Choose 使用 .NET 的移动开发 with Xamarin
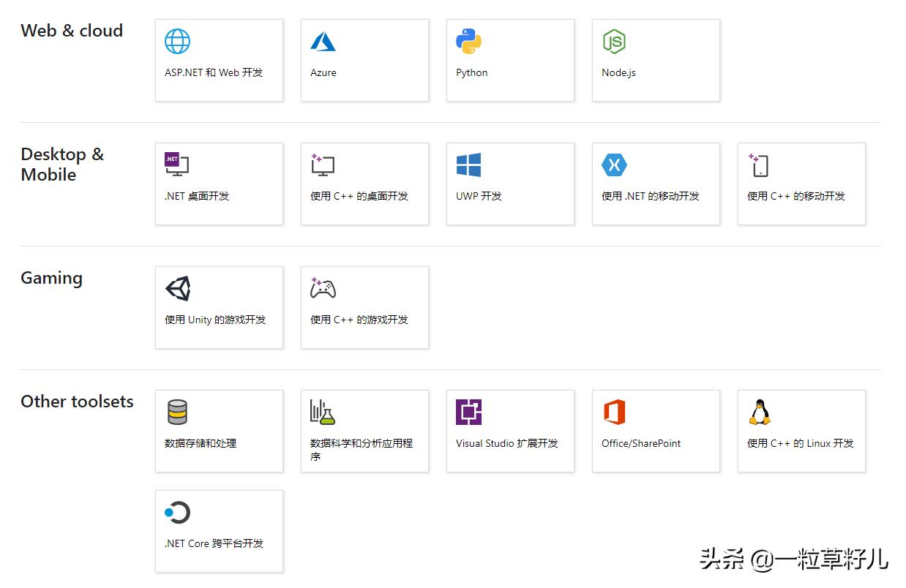This screenshot has width=906, height=588. (655, 184)
